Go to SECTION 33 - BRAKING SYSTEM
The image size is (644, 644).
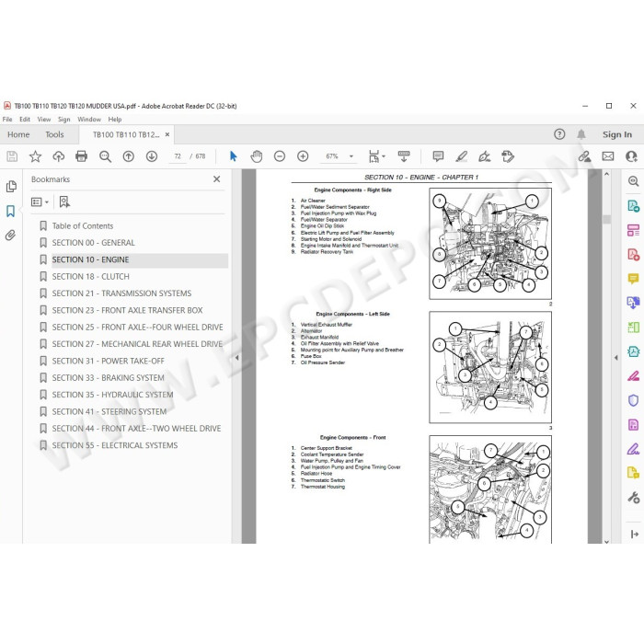click(x=108, y=378)
